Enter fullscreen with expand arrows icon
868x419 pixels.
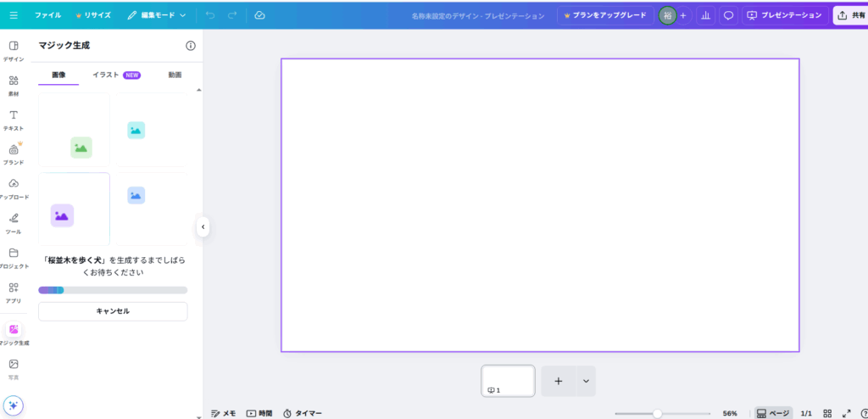[x=847, y=413]
